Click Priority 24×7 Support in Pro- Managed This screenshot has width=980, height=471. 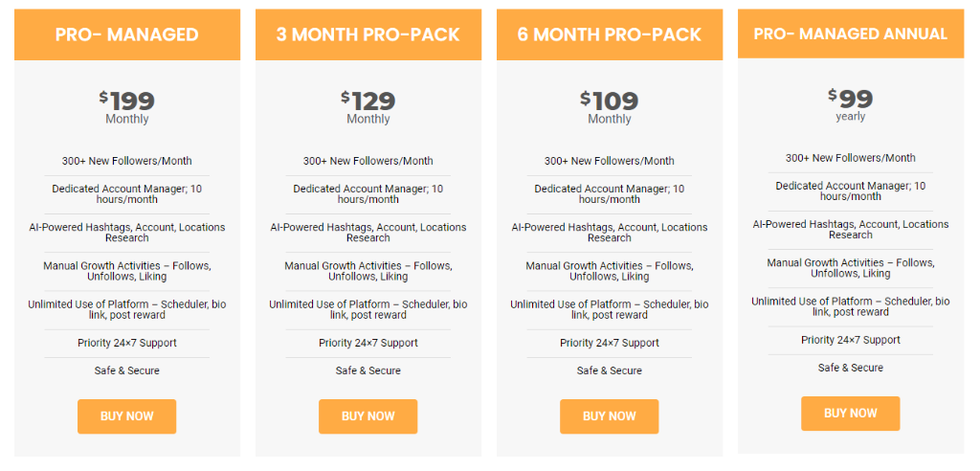(x=127, y=343)
